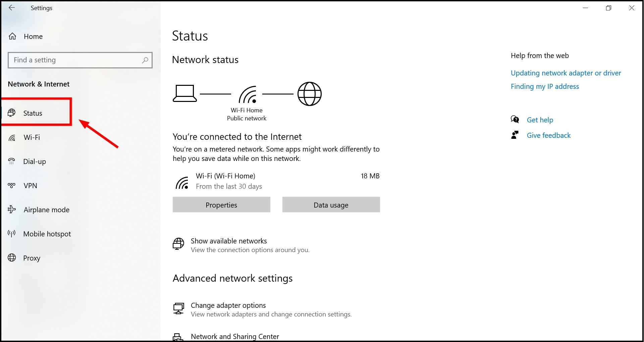Click the Home icon in sidebar

pos(12,36)
